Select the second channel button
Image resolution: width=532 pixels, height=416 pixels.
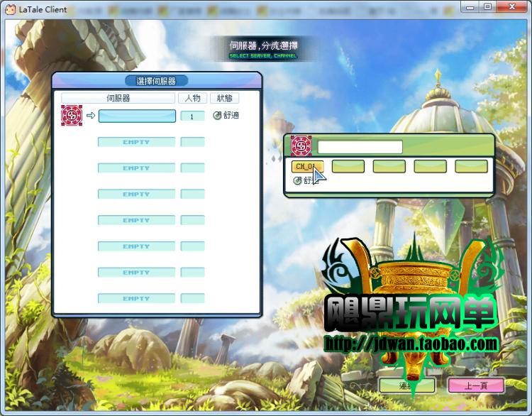348,166
